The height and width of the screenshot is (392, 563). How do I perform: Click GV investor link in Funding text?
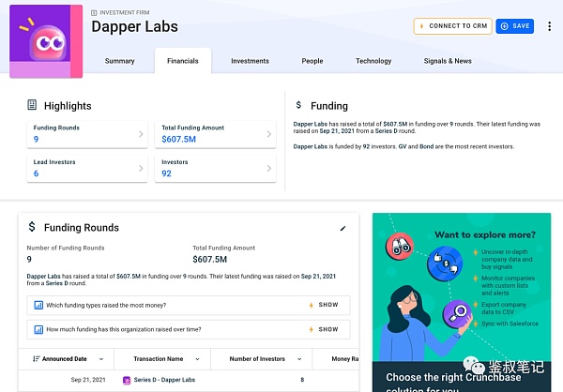tap(403, 146)
